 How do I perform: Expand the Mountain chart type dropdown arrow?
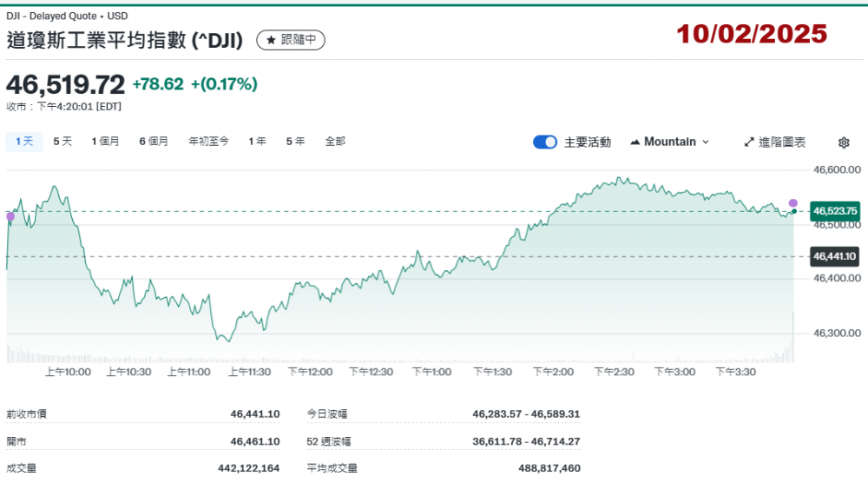coord(705,142)
